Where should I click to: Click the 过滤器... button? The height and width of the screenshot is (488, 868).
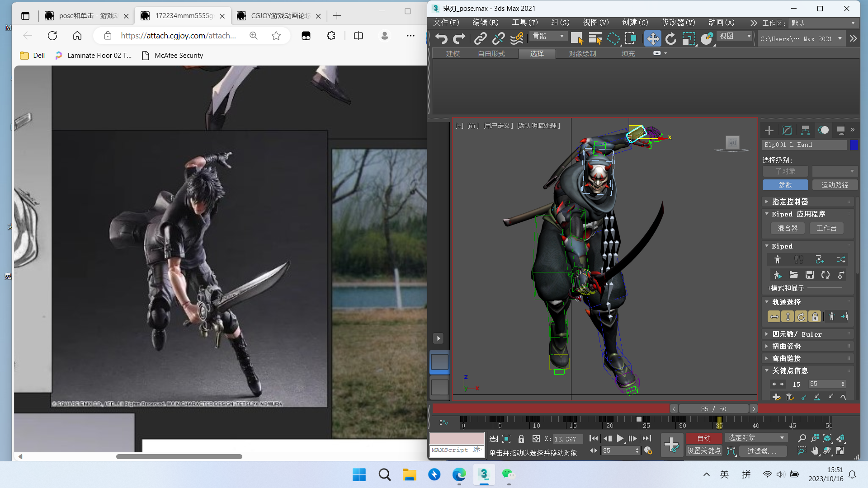763,451
